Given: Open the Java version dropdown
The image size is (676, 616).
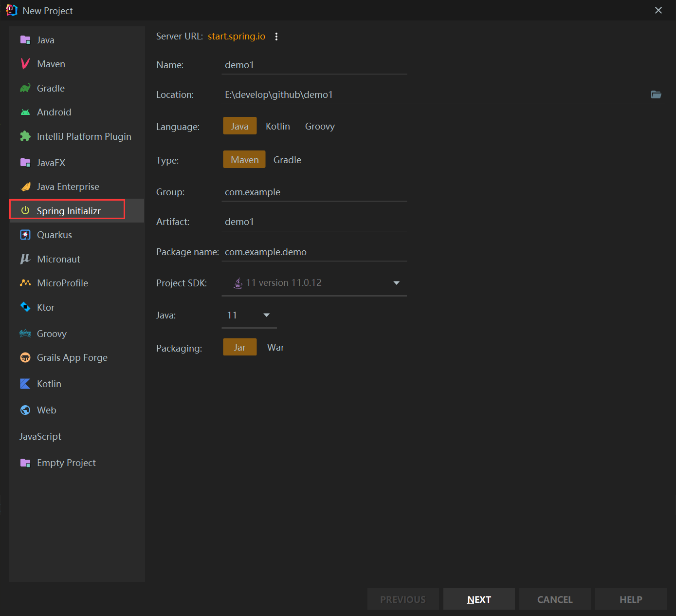Looking at the screenshot, I should (x=249, y=316).
